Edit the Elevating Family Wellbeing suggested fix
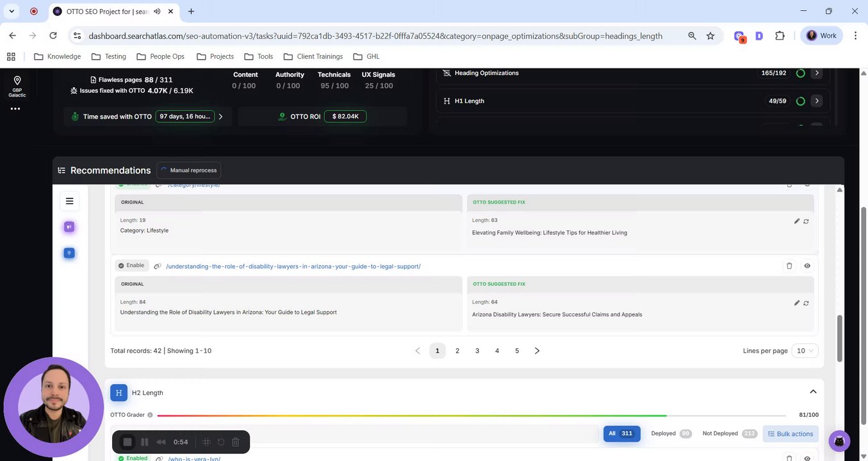The height and width of the screenshot is (461, 868). click(797, 221)
